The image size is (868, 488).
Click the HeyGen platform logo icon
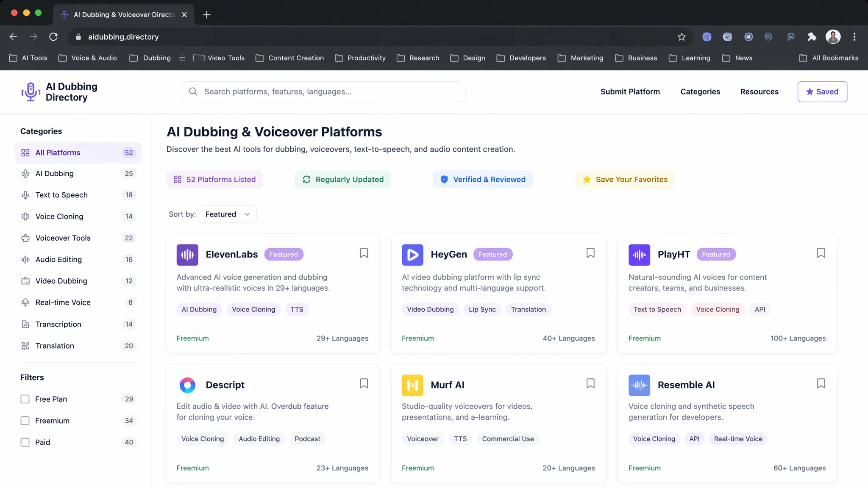412,255
